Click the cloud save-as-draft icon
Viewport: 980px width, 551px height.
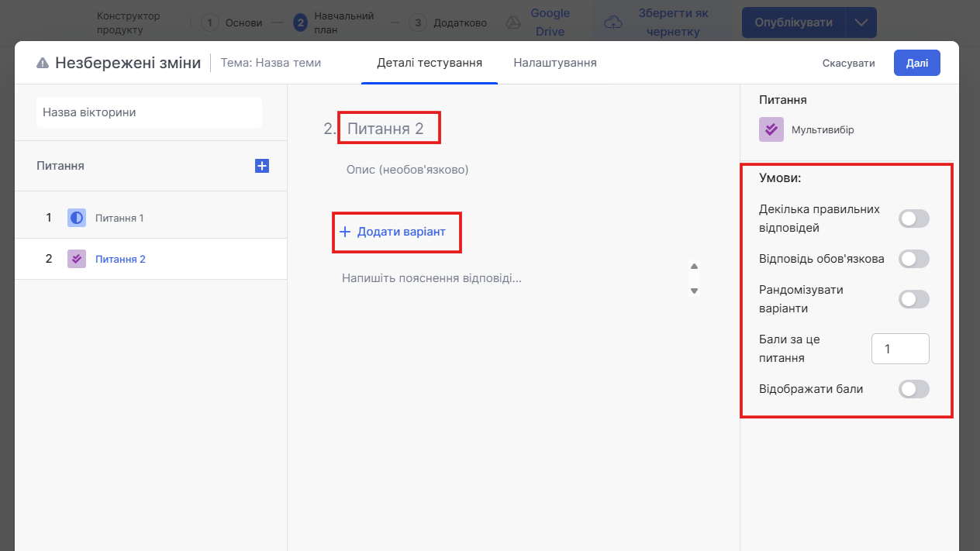pyautogui.click(x=613, y=23)
